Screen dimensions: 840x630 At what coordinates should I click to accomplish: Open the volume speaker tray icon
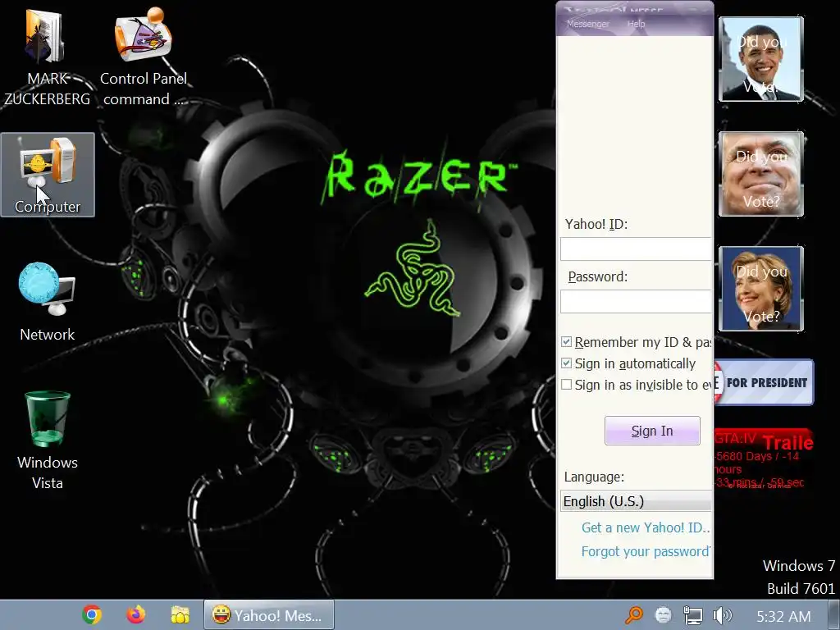(x=722, y=615)
